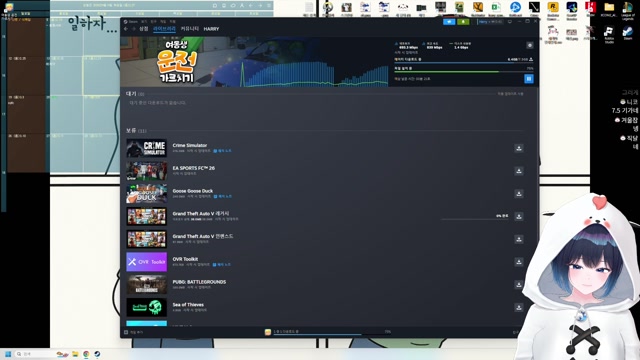Select the "Crime Simulator" title text
This screenshot has height=360, width=640.
(x=189, y=145)
